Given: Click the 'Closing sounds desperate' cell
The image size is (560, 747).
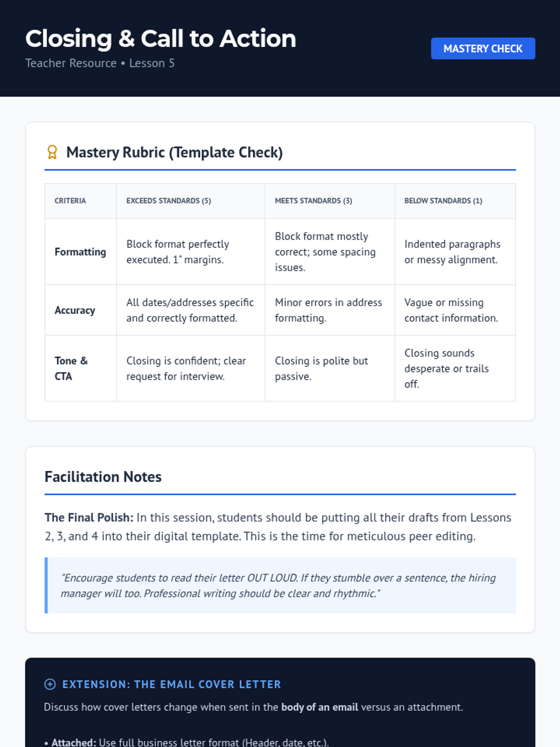Looking at the screenshot, I should coord(446,368).
